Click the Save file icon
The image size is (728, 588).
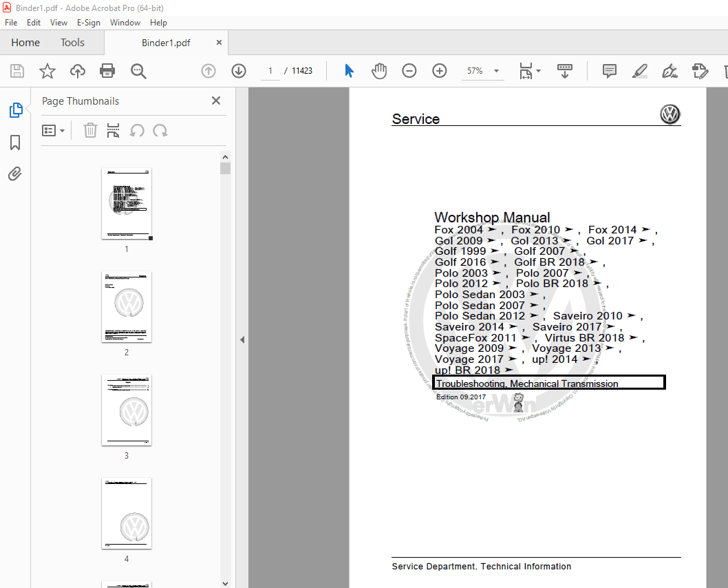(17, 71)
